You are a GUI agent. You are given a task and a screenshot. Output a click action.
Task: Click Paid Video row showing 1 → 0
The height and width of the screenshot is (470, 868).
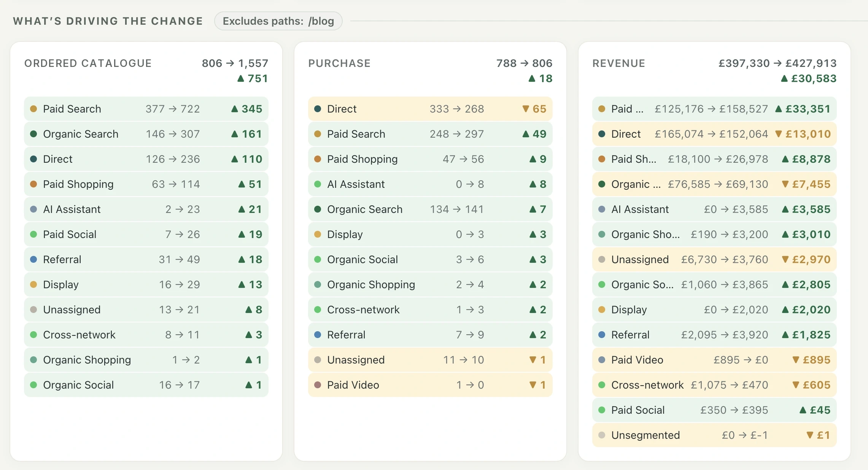[430, 385]
